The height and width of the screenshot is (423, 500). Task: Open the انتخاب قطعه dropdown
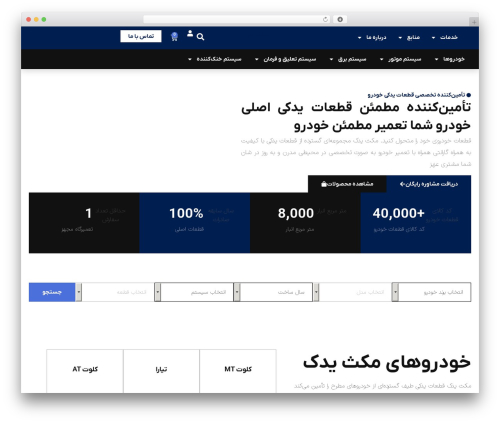[x=115, y=292]
